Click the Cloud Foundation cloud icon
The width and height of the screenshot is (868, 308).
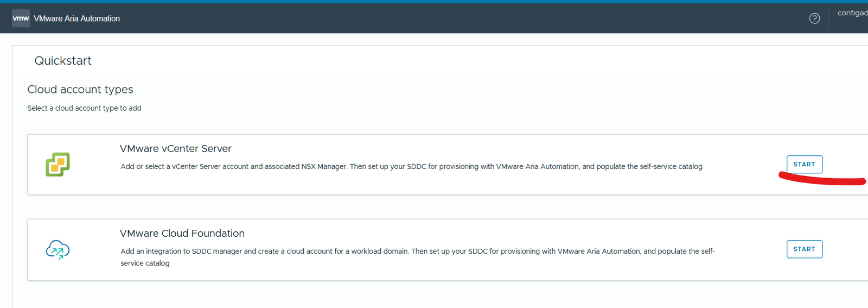click(x=58, y=250)
